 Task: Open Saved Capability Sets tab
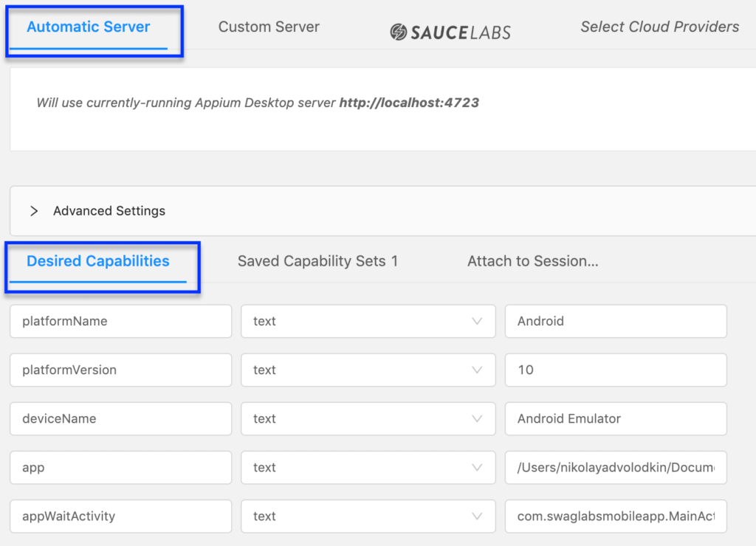(317, 261)
